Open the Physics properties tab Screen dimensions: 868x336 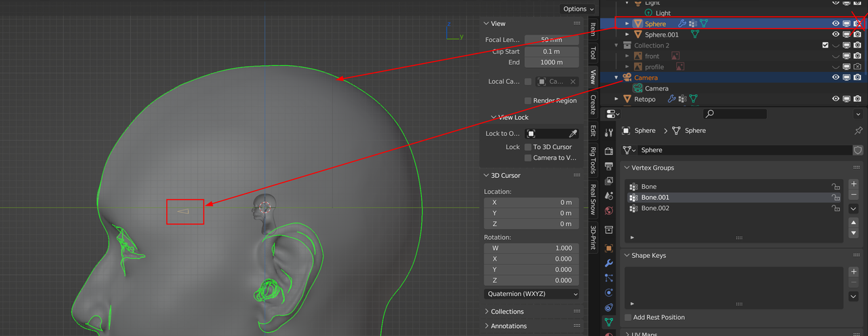click(608, 293)
